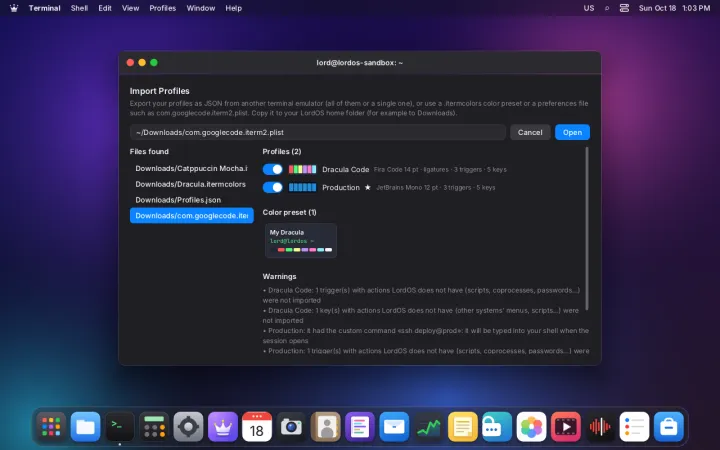Image resolution: width=720 pixels, height=450 pixels.
Task: Click the Terminal icon in the dock
Action: pyautogui.click(x=120, y=427)
